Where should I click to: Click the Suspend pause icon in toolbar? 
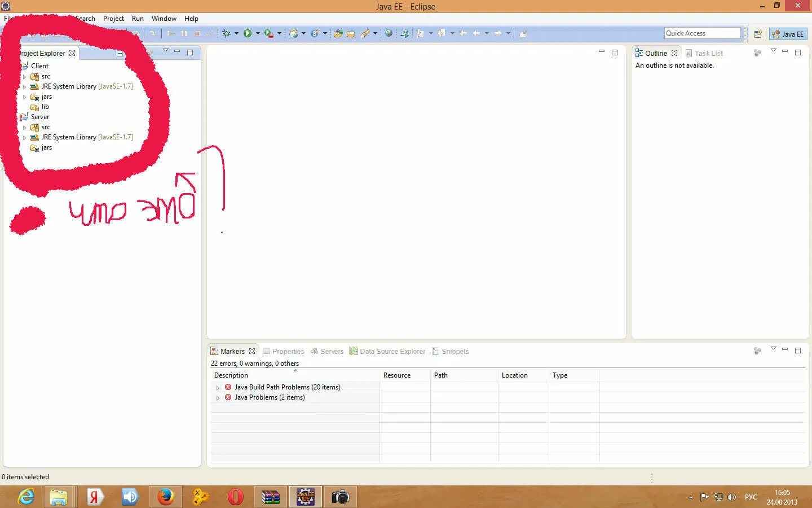coord(184,33)
